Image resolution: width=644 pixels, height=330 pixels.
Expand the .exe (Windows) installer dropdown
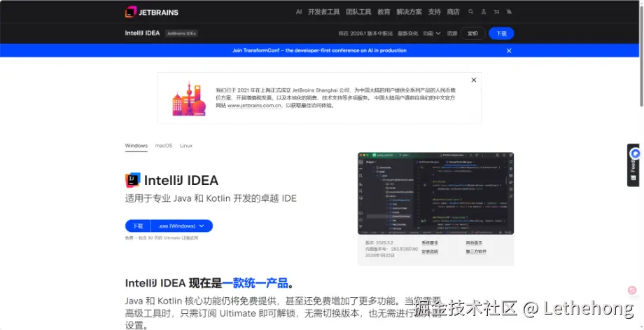[x=181, y=226]
